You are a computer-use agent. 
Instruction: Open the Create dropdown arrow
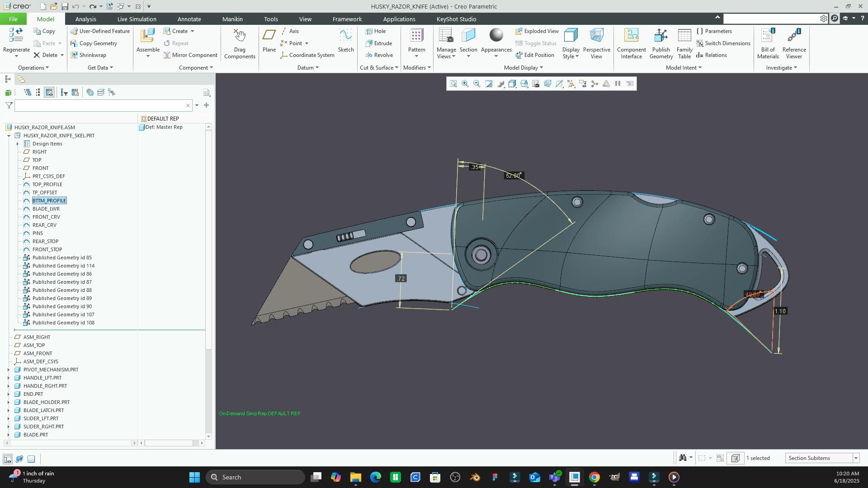click(192, 31)
